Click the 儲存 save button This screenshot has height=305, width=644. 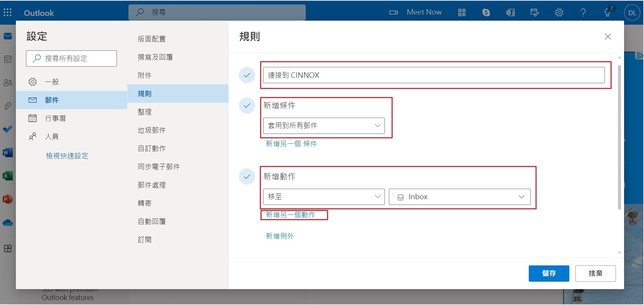tap(549, 273)
